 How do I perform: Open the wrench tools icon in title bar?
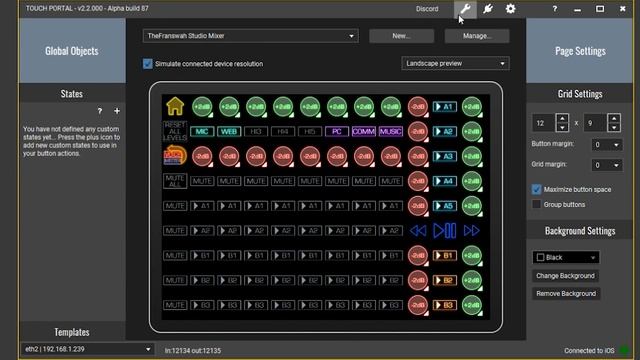[x=465, y=9]
